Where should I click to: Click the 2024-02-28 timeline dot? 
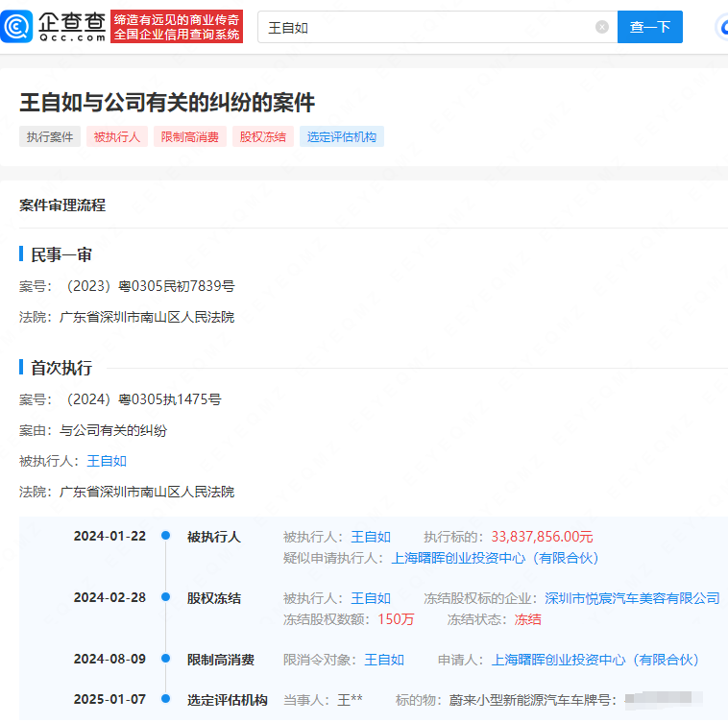click(166, 598)
